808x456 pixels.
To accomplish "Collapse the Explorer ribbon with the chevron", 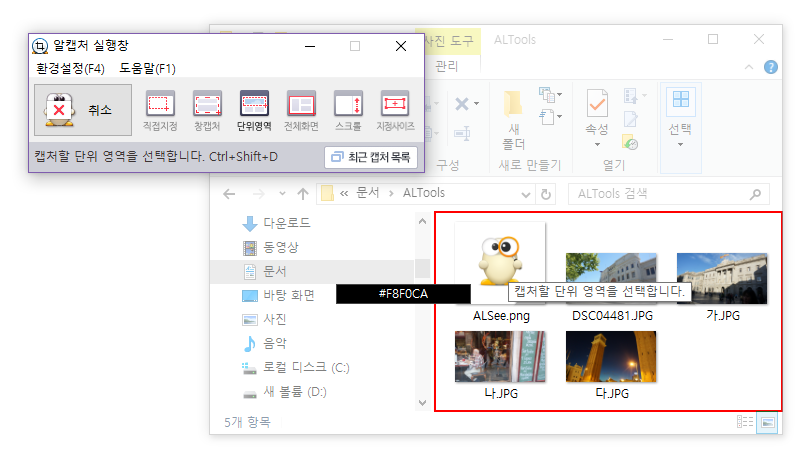I will (749, 67).
